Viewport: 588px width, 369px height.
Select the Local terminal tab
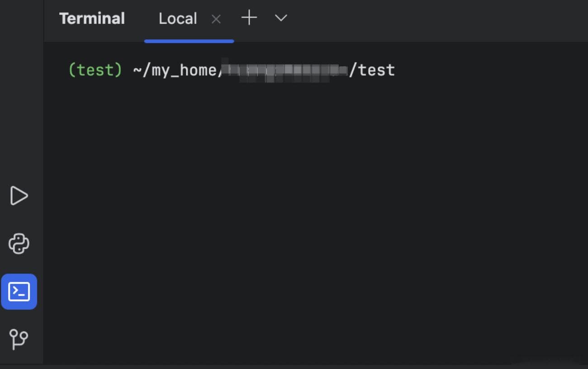point(178,19)
